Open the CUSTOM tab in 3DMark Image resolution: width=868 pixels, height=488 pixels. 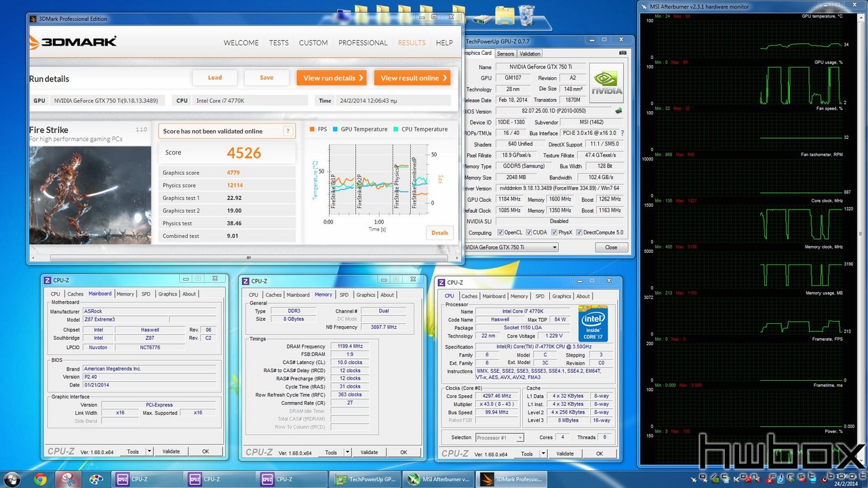(313, 43)
